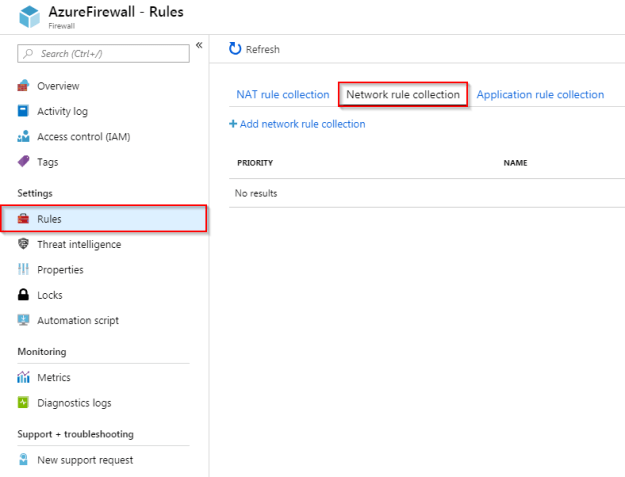The image size is (625, 477).
Task: Click the purple Tags icon
Action: 23,161
